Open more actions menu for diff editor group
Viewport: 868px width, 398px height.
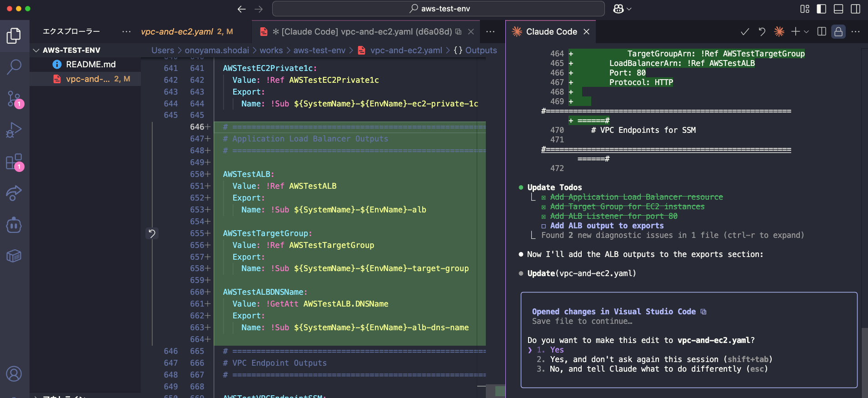click(x=490, y=31)
